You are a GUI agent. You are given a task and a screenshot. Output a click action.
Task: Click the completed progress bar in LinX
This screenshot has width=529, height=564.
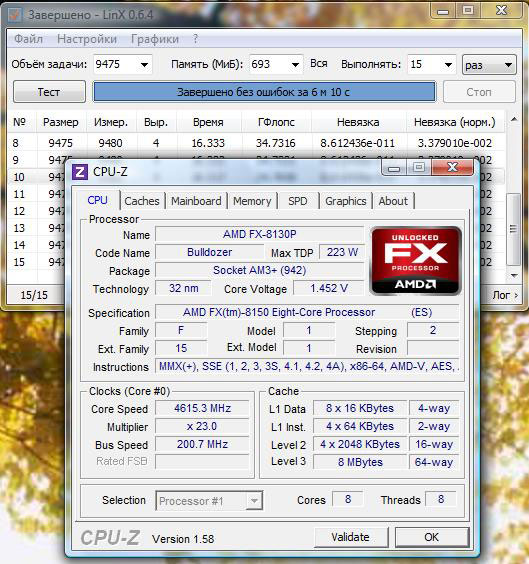coord(264,92)
